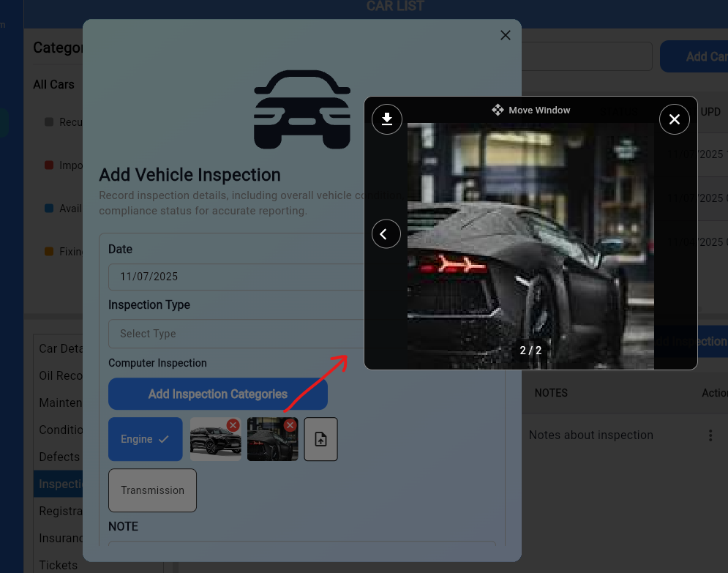Close the Add Vehicle Inspection dialog
This screenshot has width=728, height=573.
[x=505, y=35]
